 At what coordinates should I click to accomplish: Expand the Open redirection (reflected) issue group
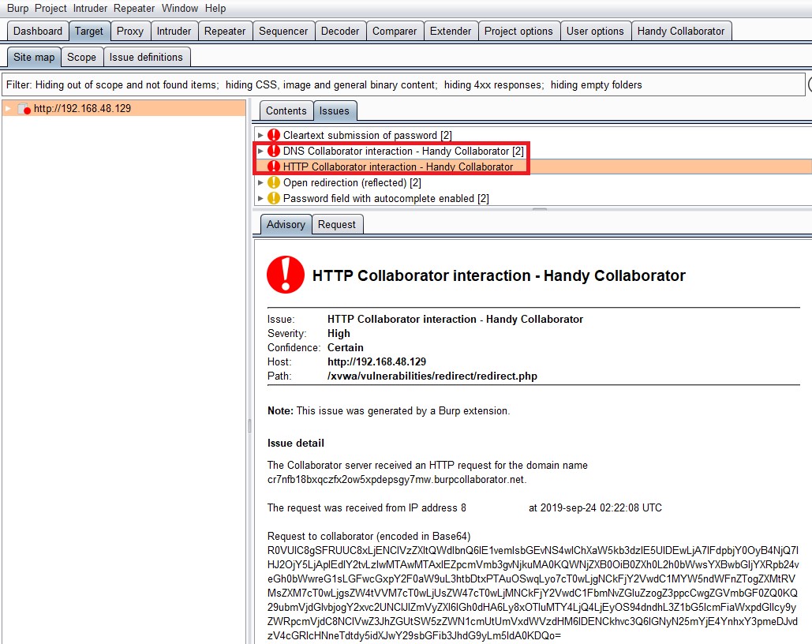260,182
